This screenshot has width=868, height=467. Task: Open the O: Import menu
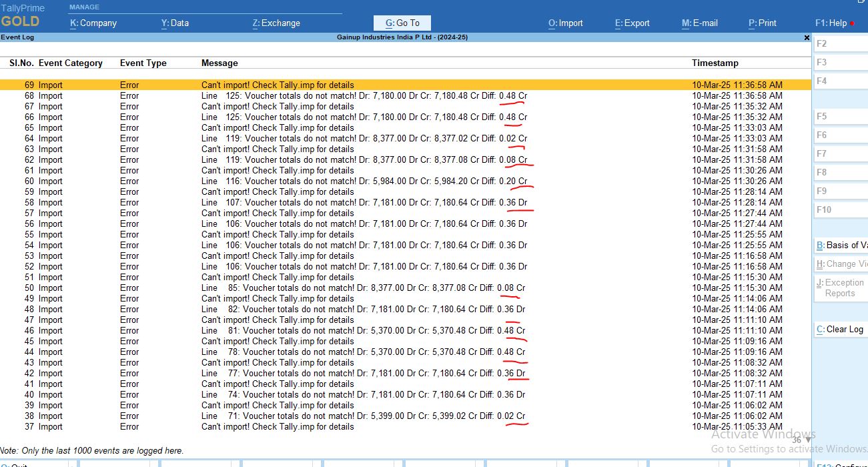point(565,23)
